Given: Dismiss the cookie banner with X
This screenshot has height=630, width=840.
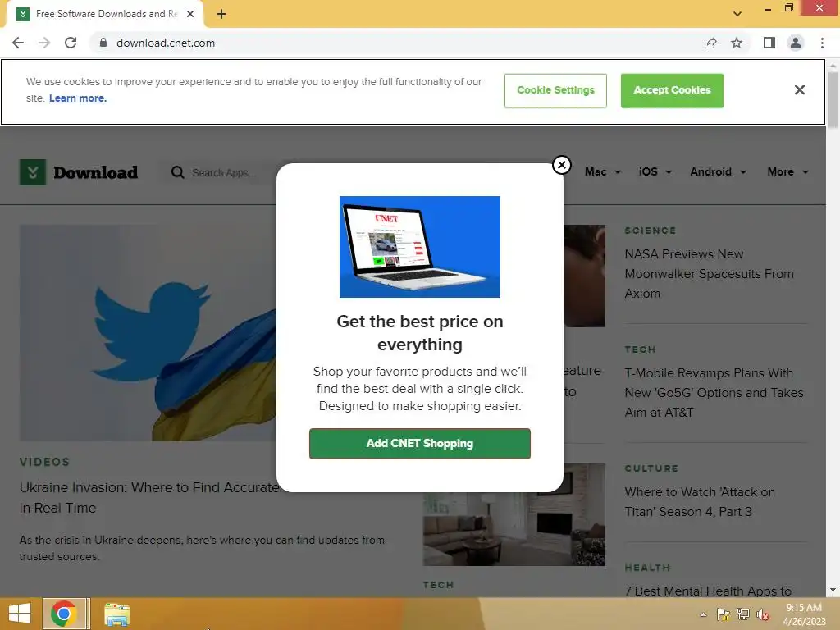Looking at the screenshot, I should click(x=799, y=90).
